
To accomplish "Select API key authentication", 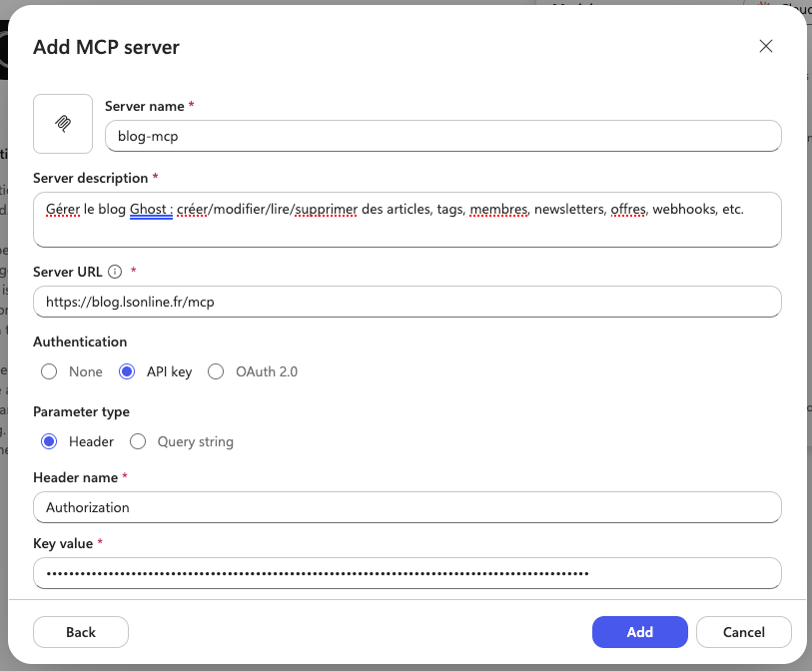I will pos(127,371).
